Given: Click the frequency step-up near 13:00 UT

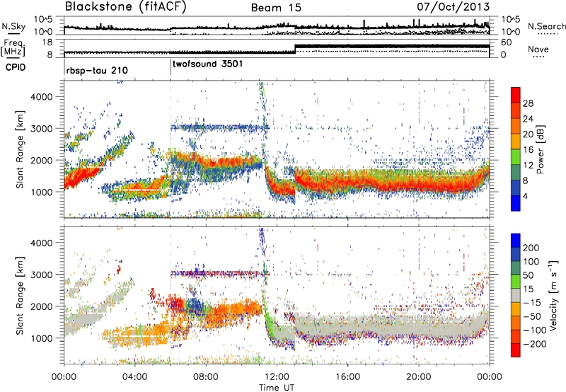Looking at the screenshot, I should (x=295, y=49).
